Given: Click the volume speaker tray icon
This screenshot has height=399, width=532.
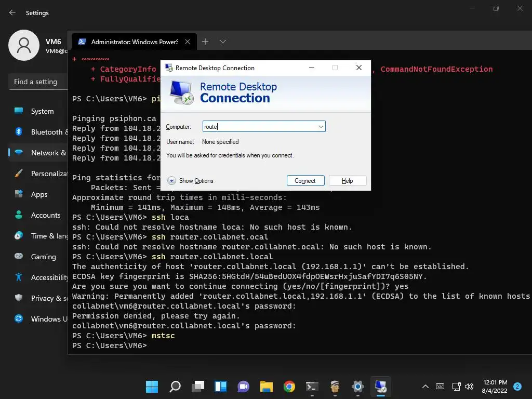Looking at the screenshot, I should click(469, 387).
